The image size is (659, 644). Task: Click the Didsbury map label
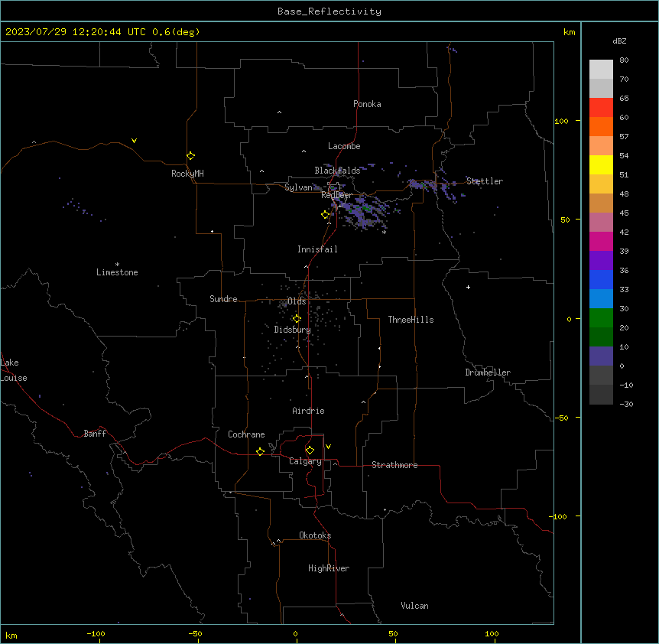tap(293, 330)
